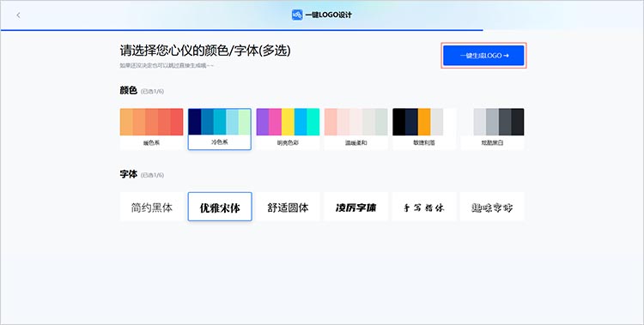
Task: Pick the 凌厉字体 bold italic font
Action: pos(356,207)
